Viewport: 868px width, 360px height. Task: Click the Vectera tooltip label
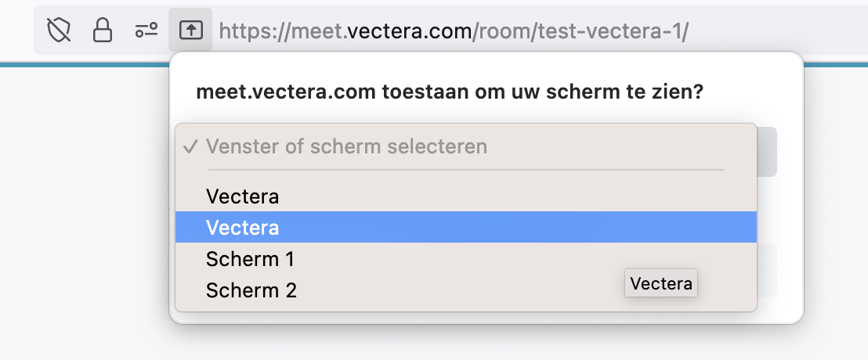tap(661, 283)
